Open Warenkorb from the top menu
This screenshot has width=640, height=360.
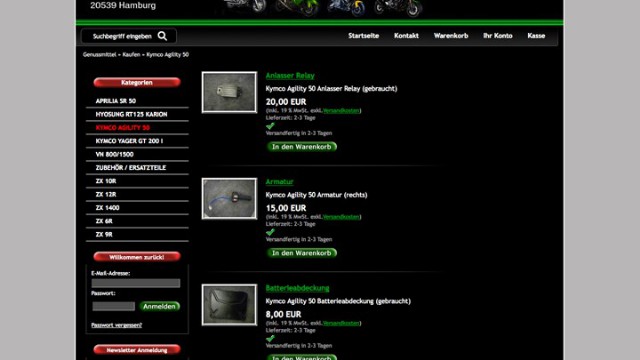pyautogui.click(x=451, y=36)
